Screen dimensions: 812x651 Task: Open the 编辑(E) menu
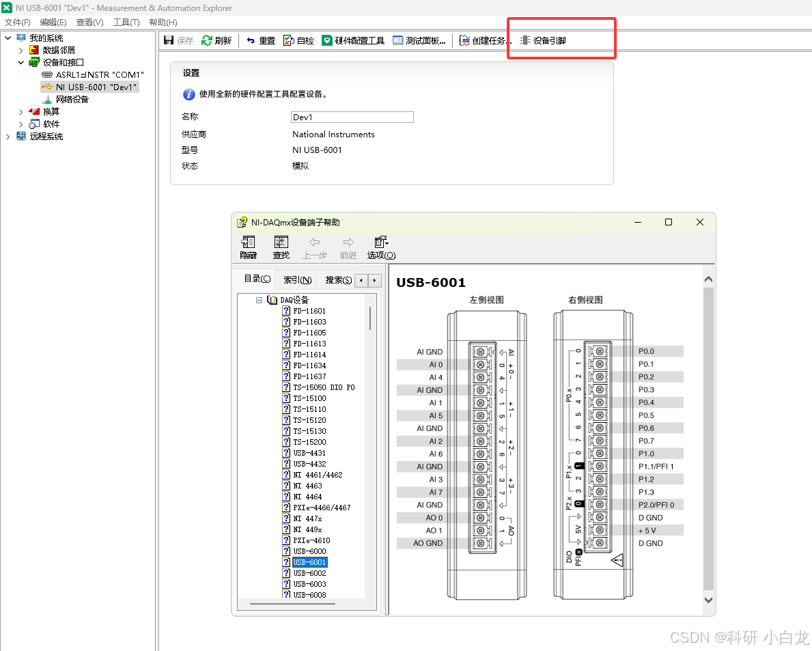(53, 23)
